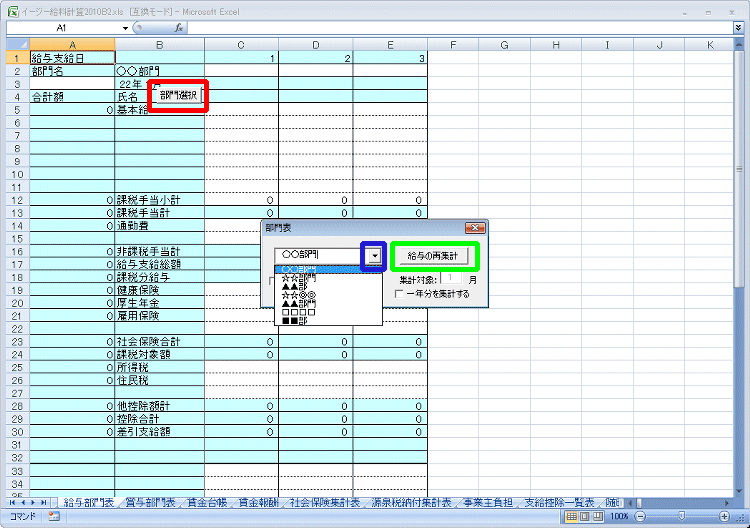Click the fx insert function icon

click(178, 29)
